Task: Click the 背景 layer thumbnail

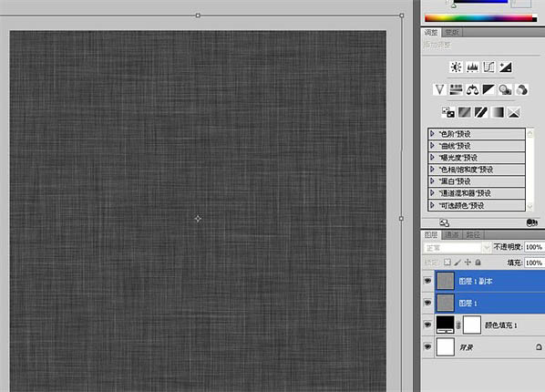Action: click(x=446, y=346)
